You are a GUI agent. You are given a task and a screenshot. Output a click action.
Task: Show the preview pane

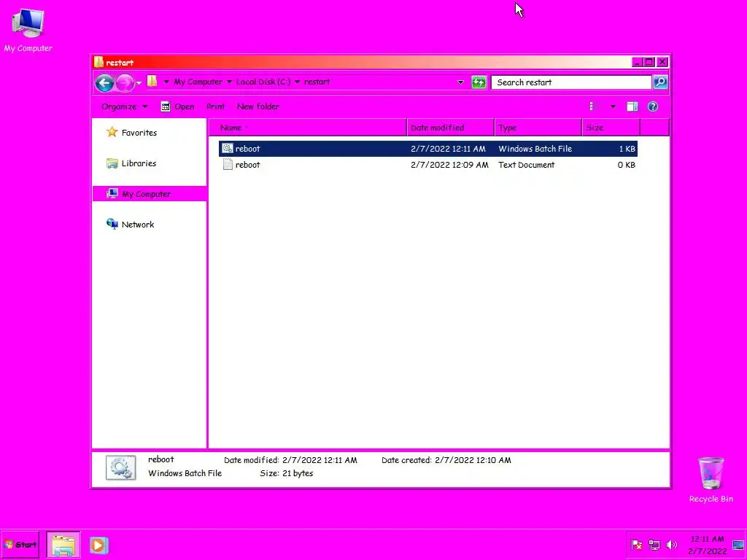[x=632, y=106]
